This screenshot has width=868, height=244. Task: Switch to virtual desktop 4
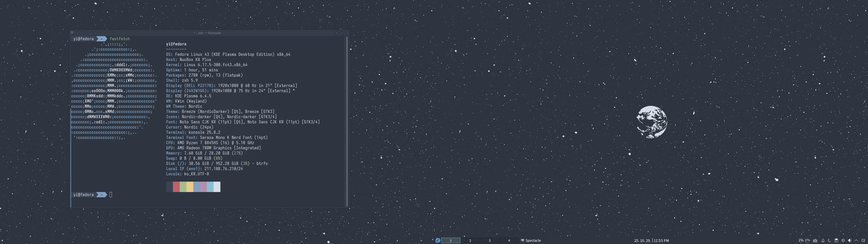509,240
